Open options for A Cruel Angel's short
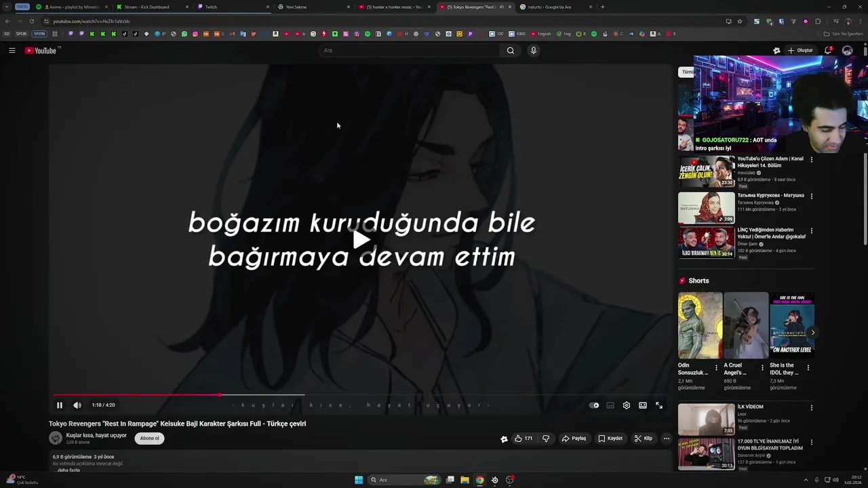 762,368
